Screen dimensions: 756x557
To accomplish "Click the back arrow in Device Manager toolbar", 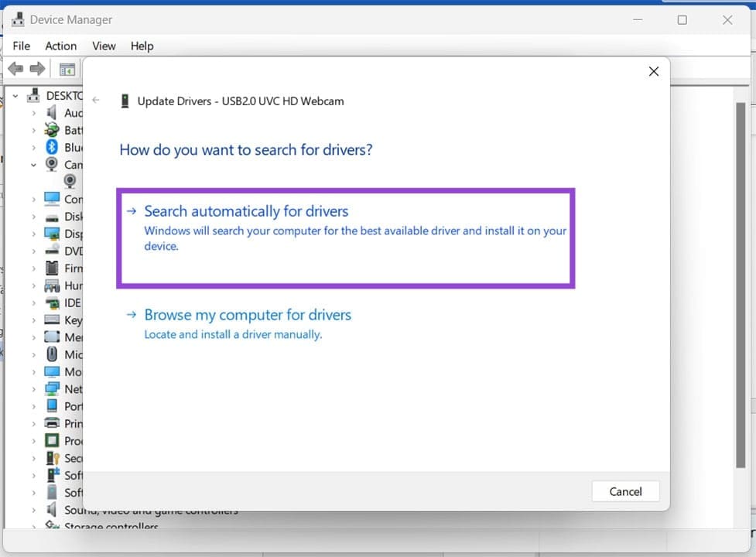I will (15, 68).
